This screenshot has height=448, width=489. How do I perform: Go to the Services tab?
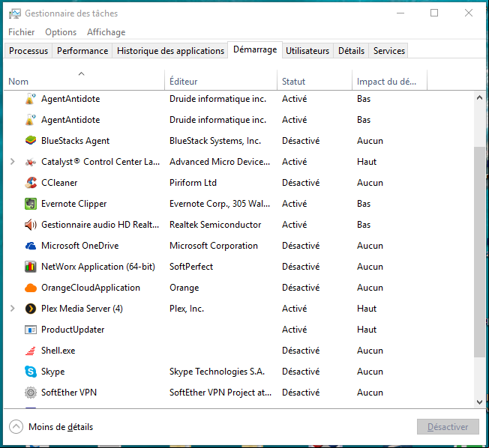(389, 51)
